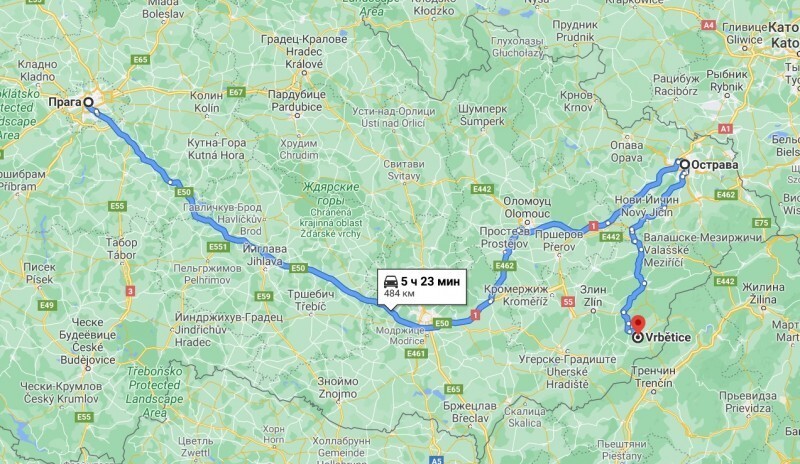
Task: Click the car icon in route popup
Action: pyautogui.click(x=390, y=281)
